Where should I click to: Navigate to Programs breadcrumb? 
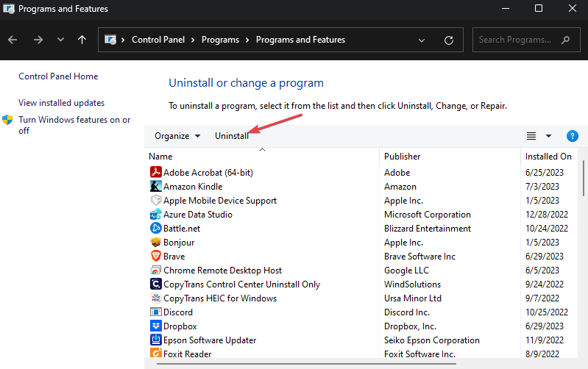[220, 40]
